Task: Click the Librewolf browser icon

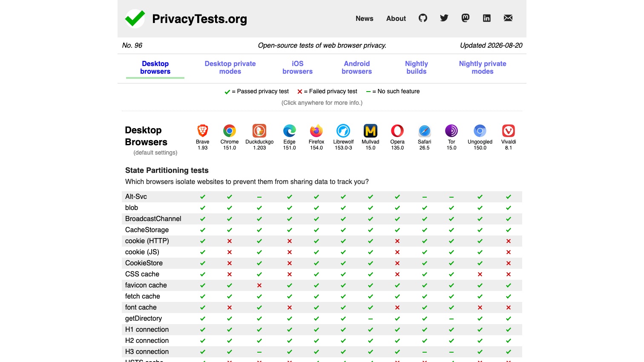Action: [x=343, y=131]
